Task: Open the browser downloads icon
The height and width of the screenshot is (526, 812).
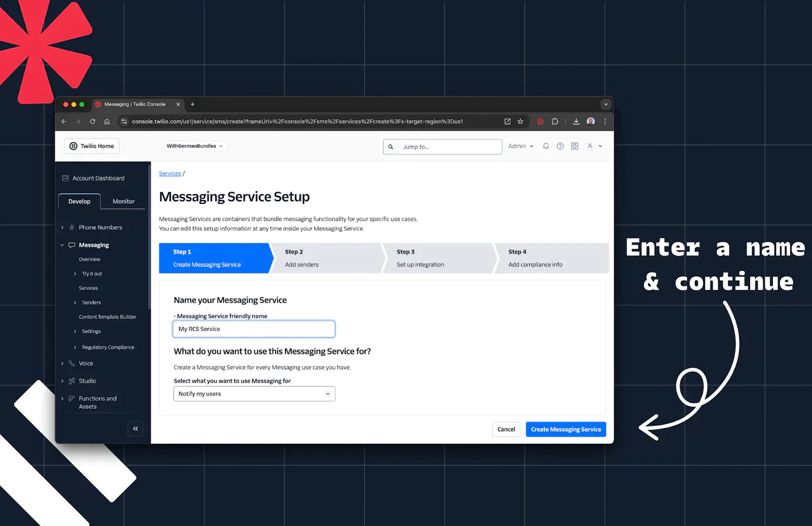Action: click(576, 122)
